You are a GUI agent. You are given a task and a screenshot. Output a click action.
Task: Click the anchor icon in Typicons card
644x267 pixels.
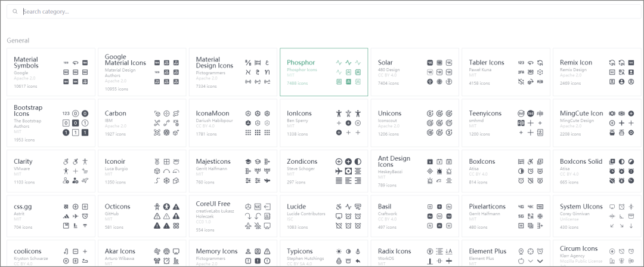coord(358,251)
